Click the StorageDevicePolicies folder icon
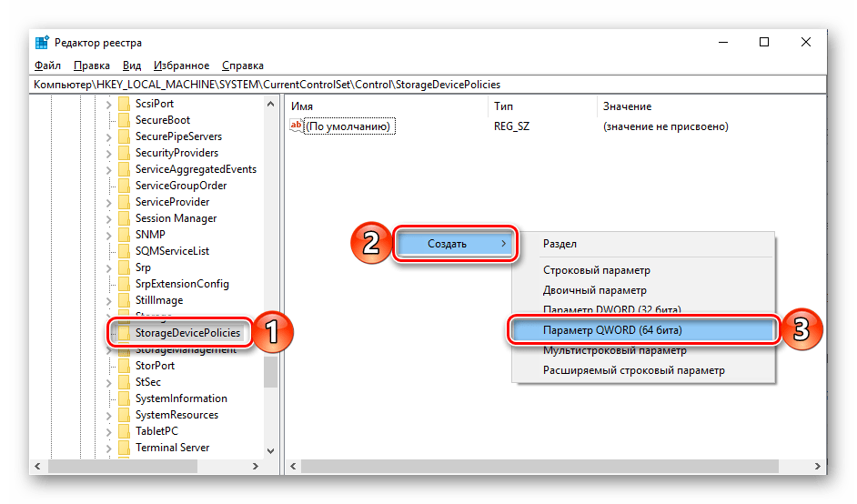The image size is (857, 504). 125,333
